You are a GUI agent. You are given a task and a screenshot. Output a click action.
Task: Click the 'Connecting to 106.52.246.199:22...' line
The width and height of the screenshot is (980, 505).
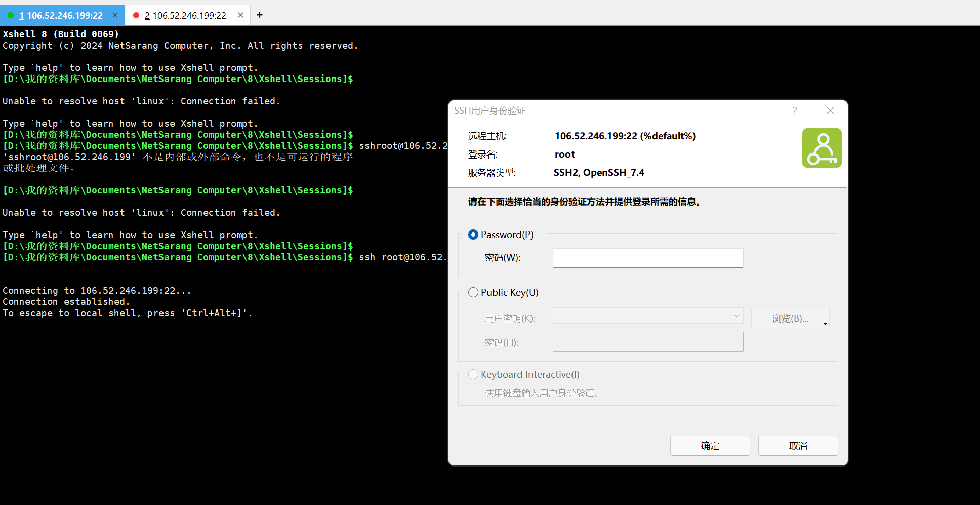97,291
